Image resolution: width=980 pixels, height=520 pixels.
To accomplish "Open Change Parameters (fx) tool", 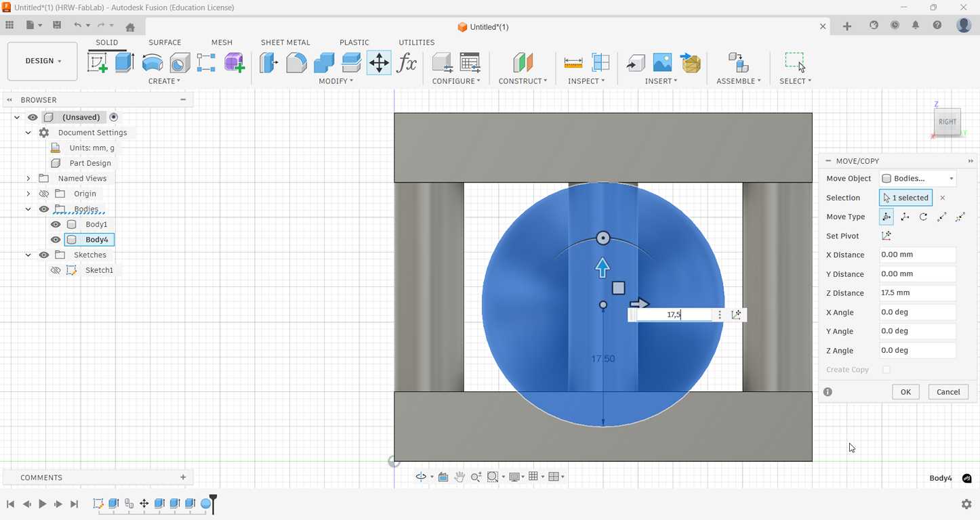I will pos(407,63).
